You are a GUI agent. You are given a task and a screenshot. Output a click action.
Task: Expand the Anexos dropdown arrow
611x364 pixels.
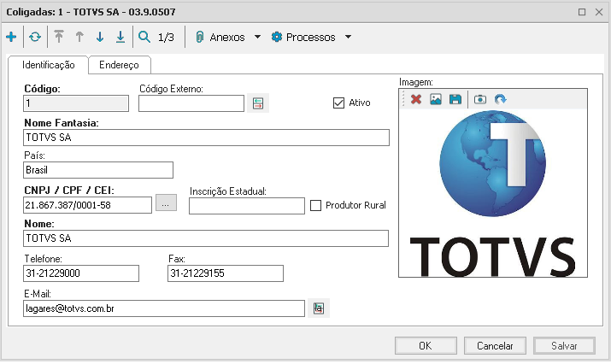(x=257, y=37)
